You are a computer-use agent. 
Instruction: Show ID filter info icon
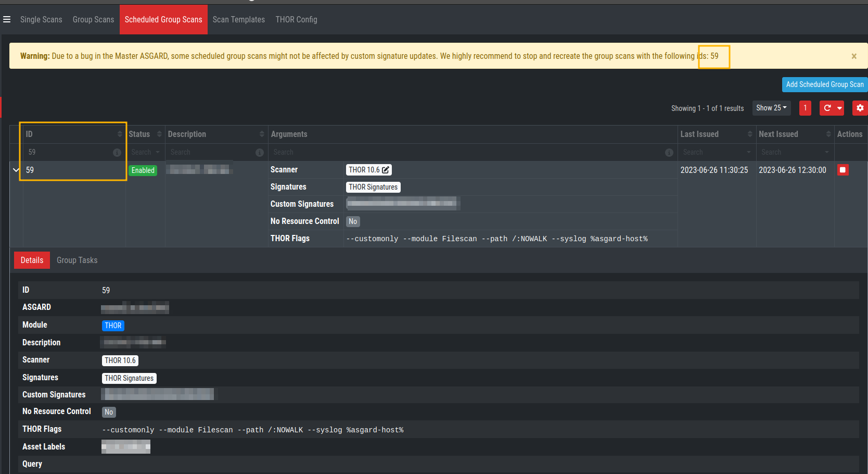(117, 153)
